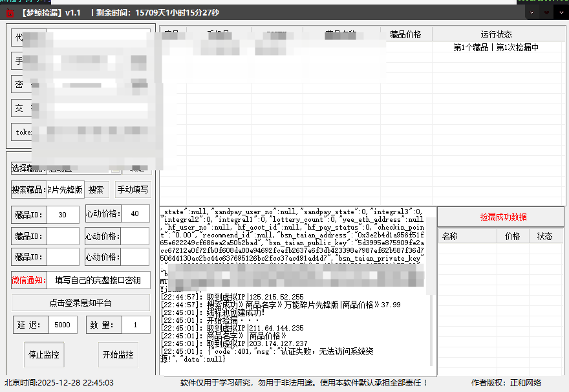This screenshot has height=392, width=569.
Task: Click the 延迟 field showing 5000
Action: click(62, 325)
